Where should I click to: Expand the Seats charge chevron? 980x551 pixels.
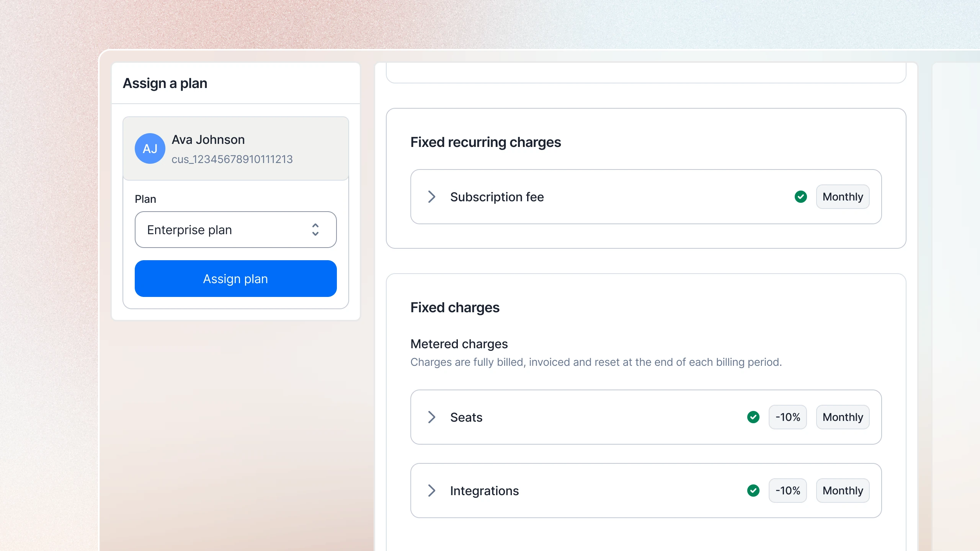coord(432,417)
